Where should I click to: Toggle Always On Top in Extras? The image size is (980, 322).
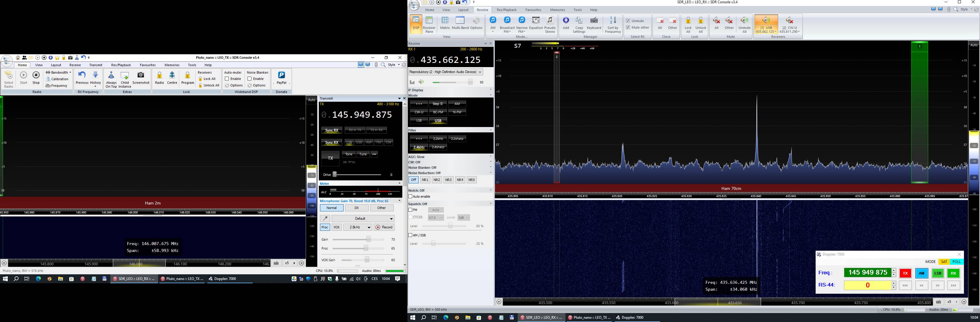(x=111, y=79)
